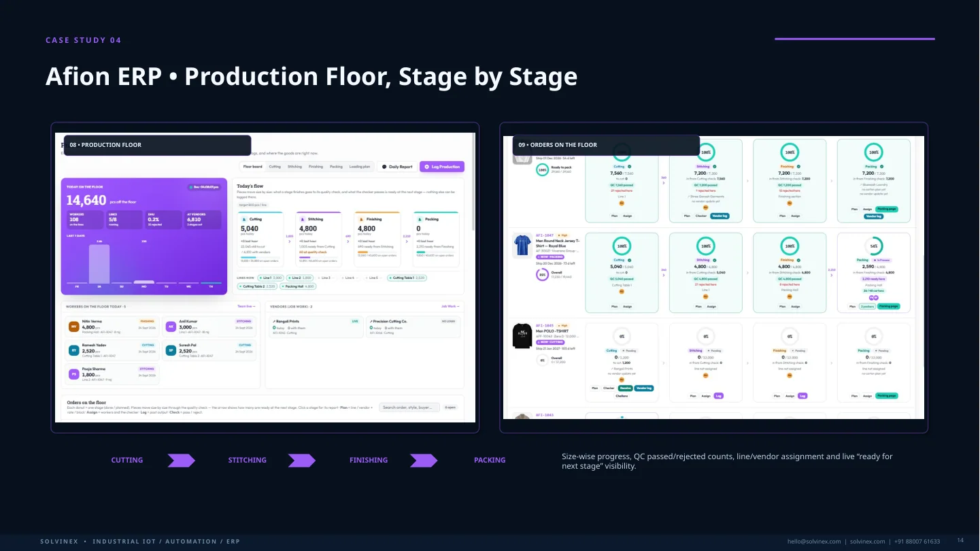The height and width of the screenshot is (551, 980).
Task: Click Pooja Sharma's PS avatar
Action: 73,374
